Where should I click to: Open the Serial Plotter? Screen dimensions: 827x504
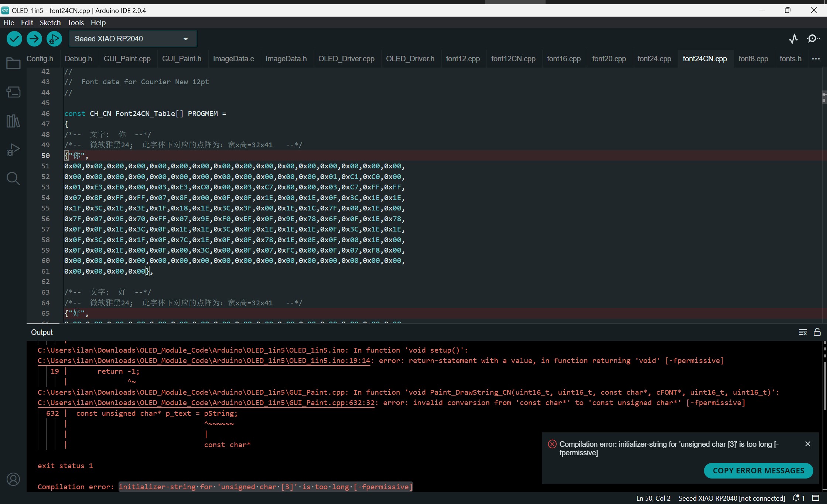coord(793,39)
